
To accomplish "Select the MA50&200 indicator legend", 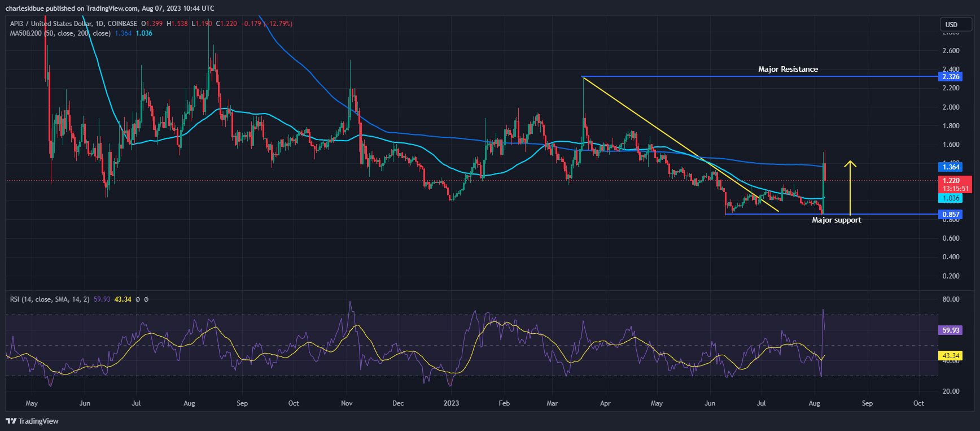I will [x=60, y=33].
